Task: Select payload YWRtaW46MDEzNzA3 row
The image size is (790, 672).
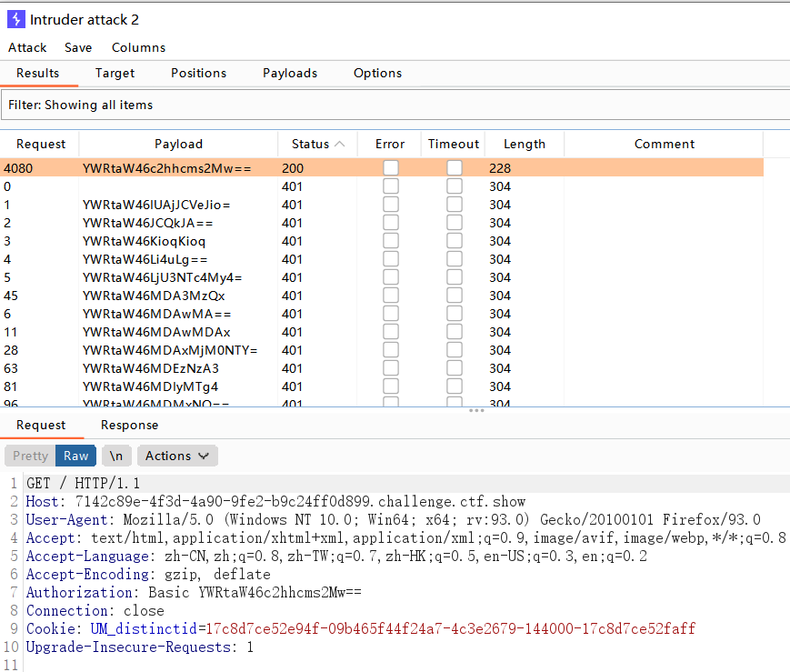Action: tap(382, 368)
